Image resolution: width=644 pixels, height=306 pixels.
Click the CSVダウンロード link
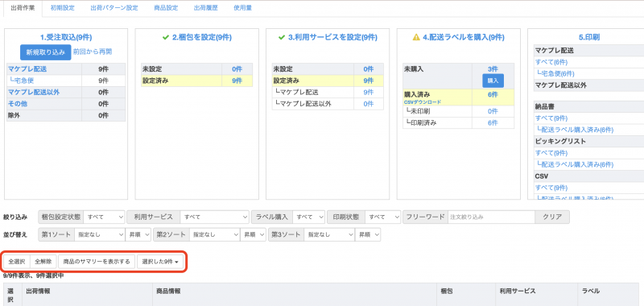coord(422,101)
